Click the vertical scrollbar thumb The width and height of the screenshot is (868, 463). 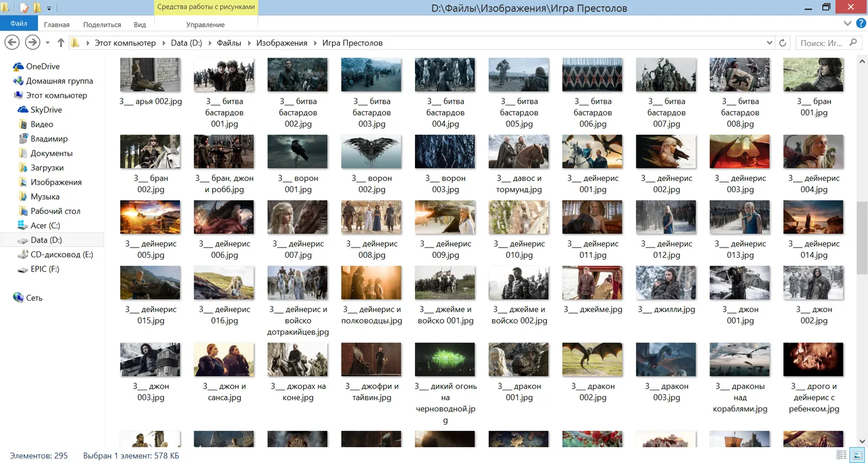pos(862,238)
